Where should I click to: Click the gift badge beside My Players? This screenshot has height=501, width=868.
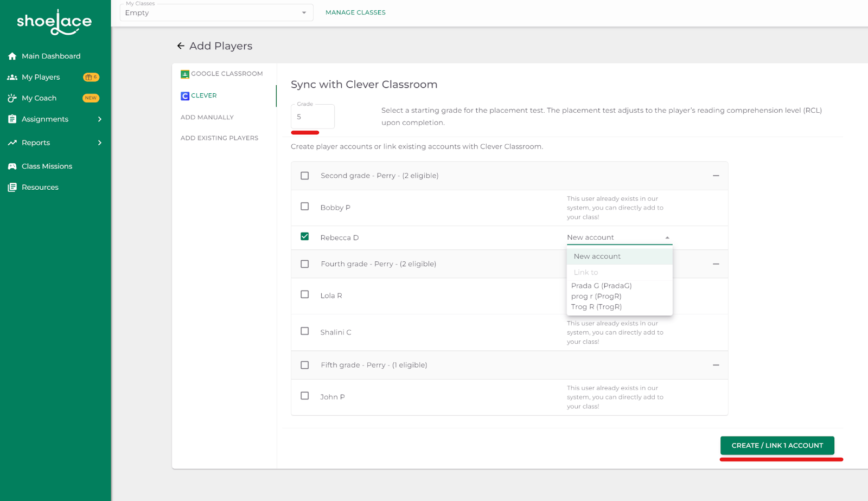[91, 77]
